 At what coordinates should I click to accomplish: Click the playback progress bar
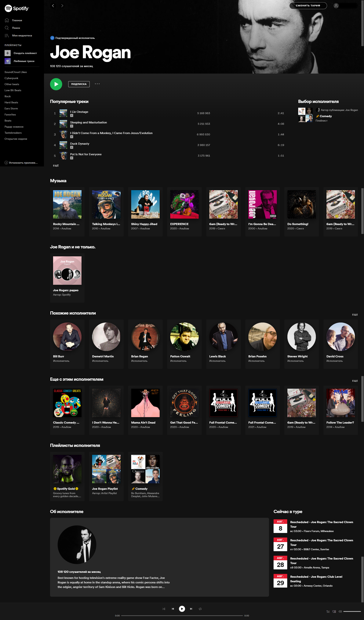coord(182,616)
